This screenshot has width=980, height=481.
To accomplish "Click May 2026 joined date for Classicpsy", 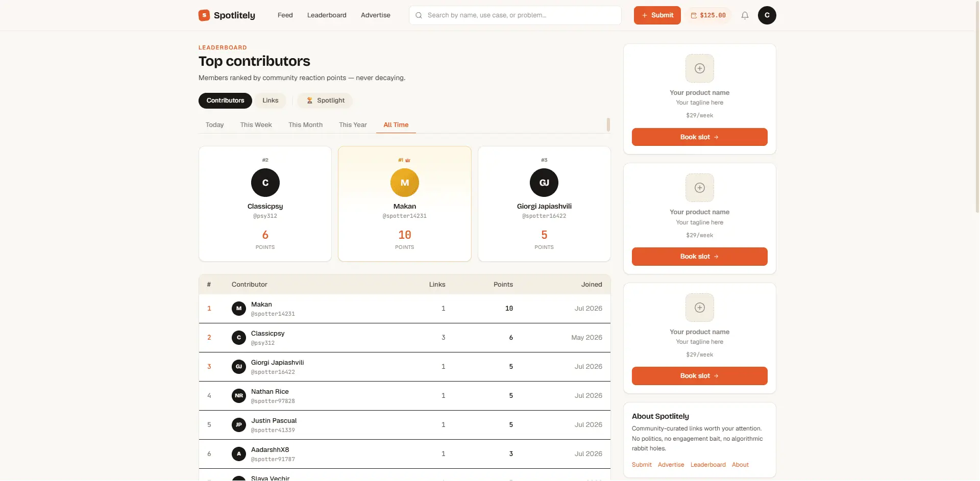I will [586, 338].
